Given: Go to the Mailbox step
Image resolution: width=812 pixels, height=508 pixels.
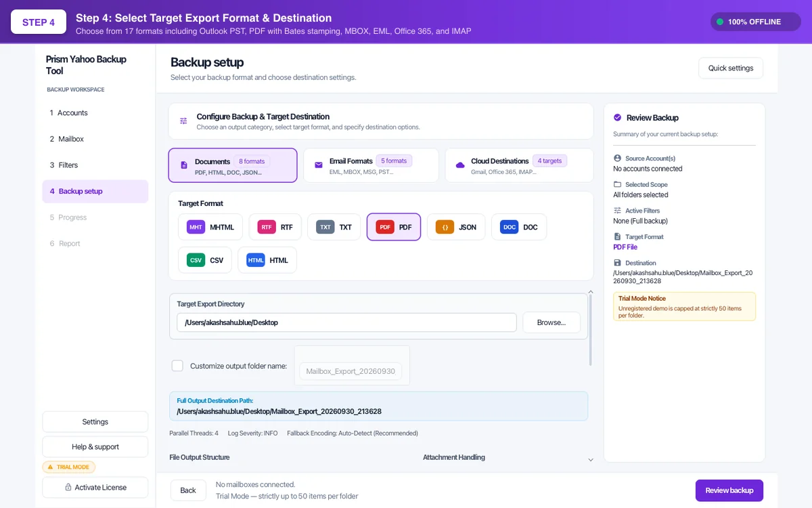Looking at the screenshot, I should coord(95,139).
